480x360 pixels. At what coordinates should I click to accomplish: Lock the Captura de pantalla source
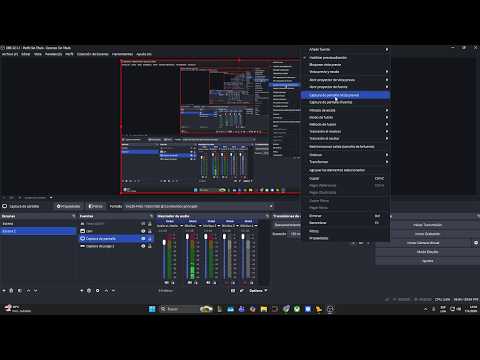150,239
